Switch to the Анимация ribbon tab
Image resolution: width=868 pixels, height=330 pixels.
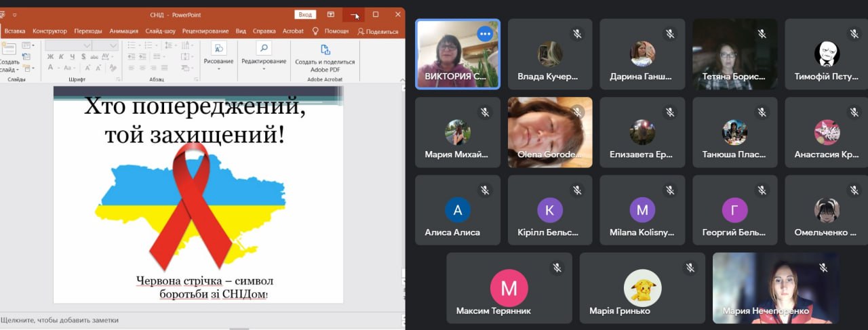[x=123, y=31]
